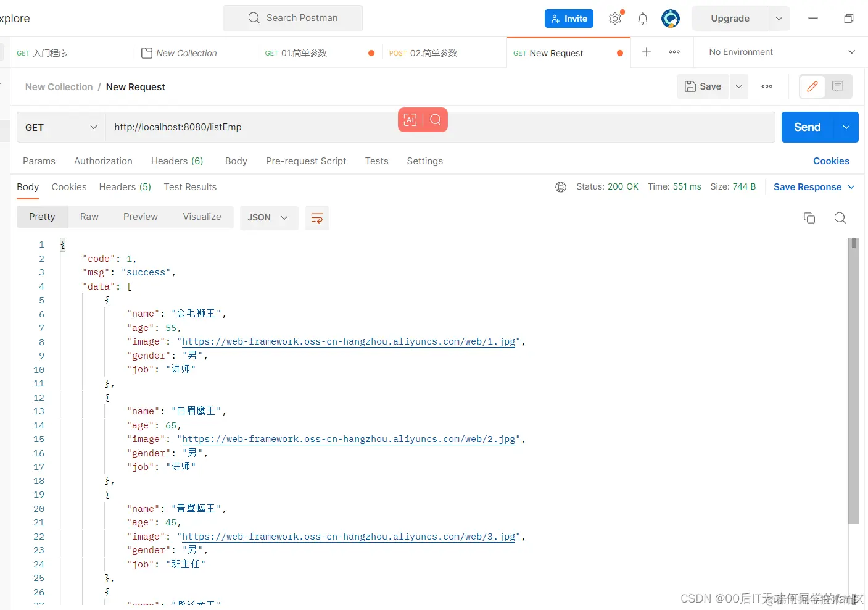
Task: Open web/1.jpg image link
Action: pos(349,341)
